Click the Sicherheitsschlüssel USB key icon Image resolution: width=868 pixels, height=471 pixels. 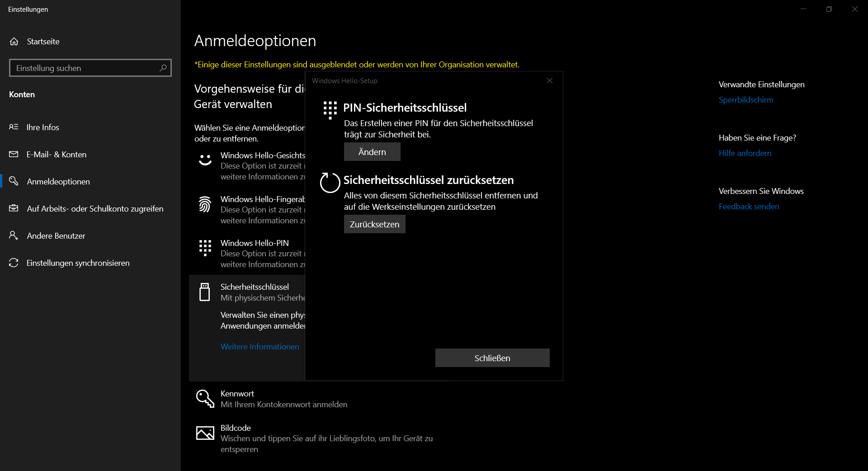[x=205, y=292]
